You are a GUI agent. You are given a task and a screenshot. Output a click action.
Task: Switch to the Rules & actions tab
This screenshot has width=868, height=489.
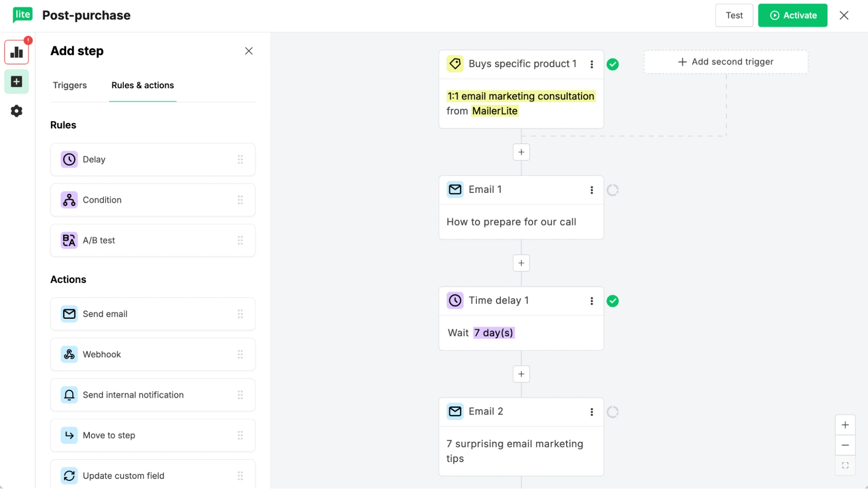[142, 85]
